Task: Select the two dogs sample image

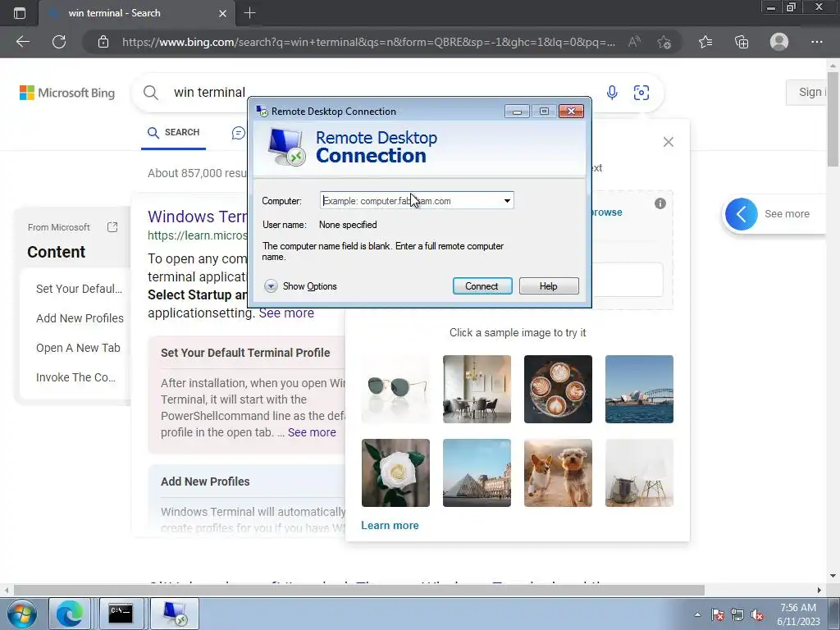Action: 558,473
